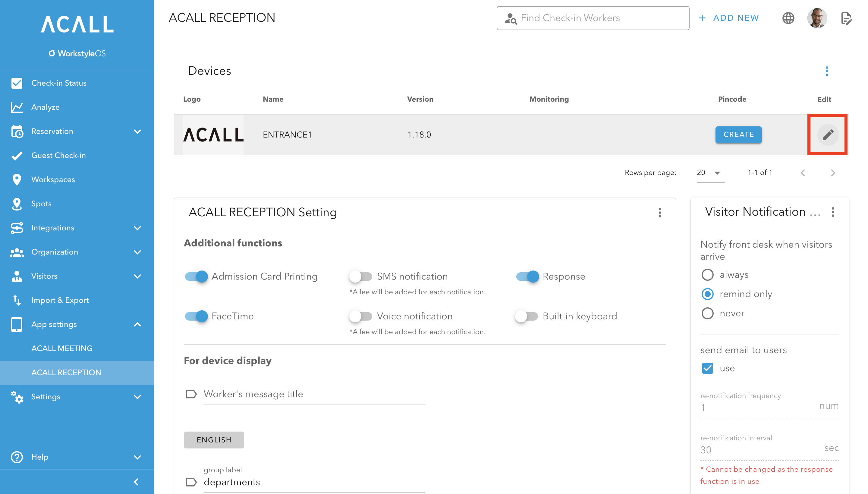Click the Spots location icon
The image size is (868, 494).
pyautogui.click(x=17, y=204)
